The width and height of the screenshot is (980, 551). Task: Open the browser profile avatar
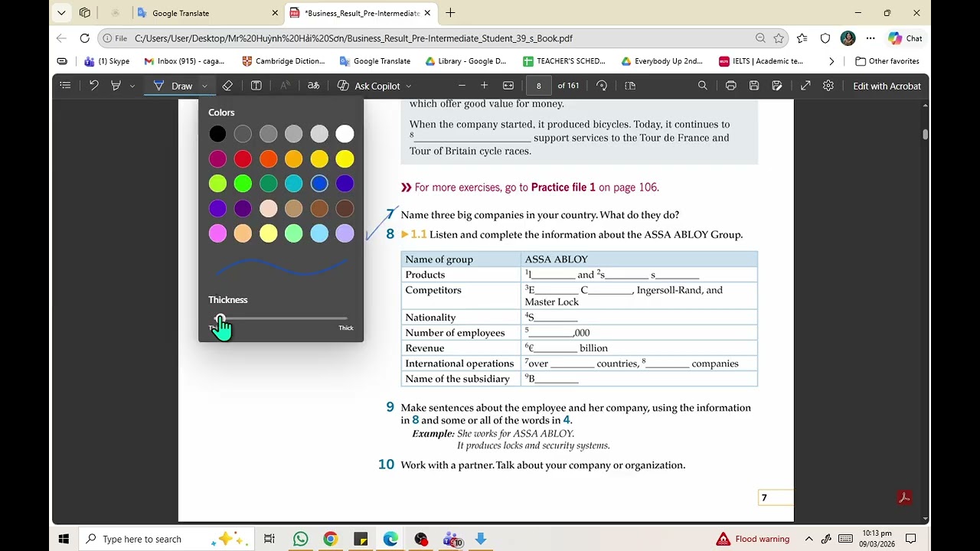[848, 38]
